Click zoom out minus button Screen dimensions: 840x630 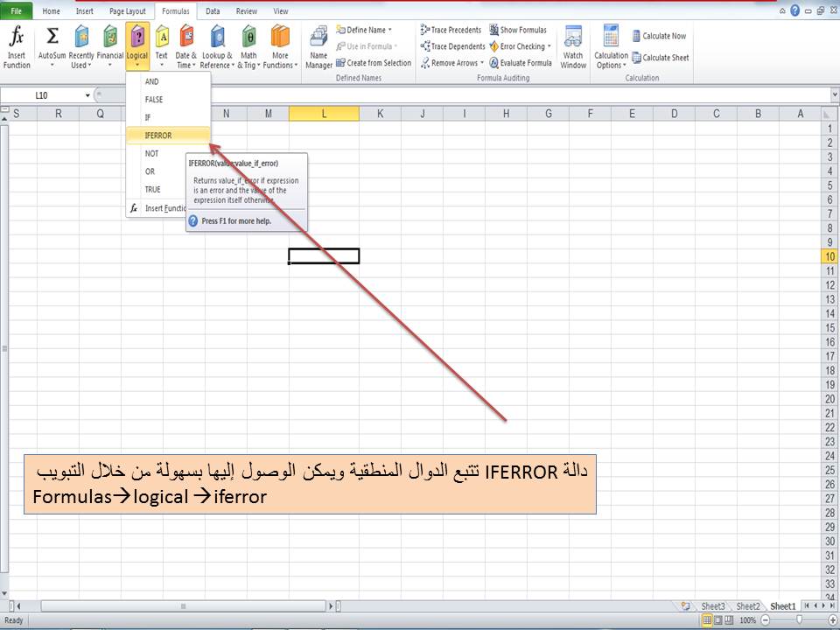[765, 619]
